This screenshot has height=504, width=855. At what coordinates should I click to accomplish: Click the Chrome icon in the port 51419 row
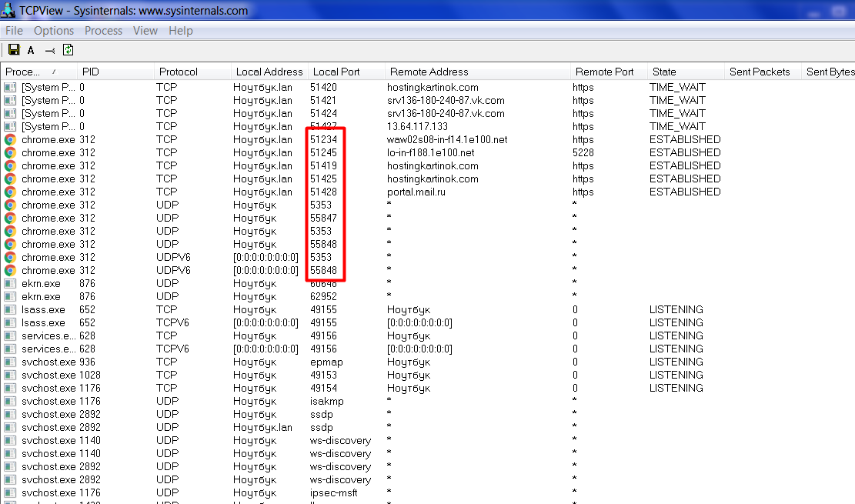[x=10, y=165]
